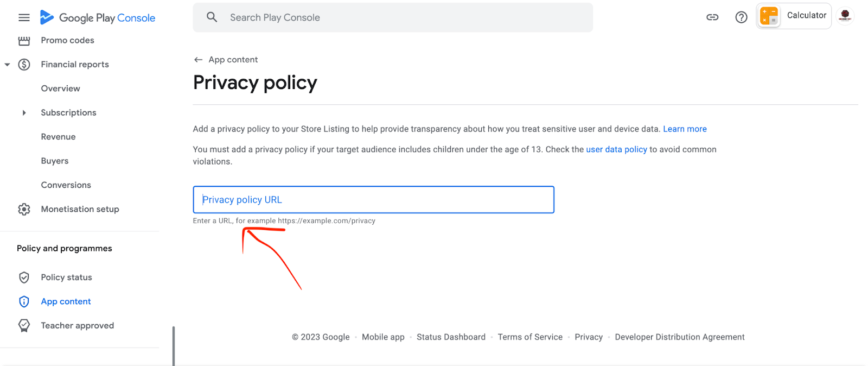Click the Search Play Console box
Viewport: 868px width, 366px height.
click(x=393, y=17)
